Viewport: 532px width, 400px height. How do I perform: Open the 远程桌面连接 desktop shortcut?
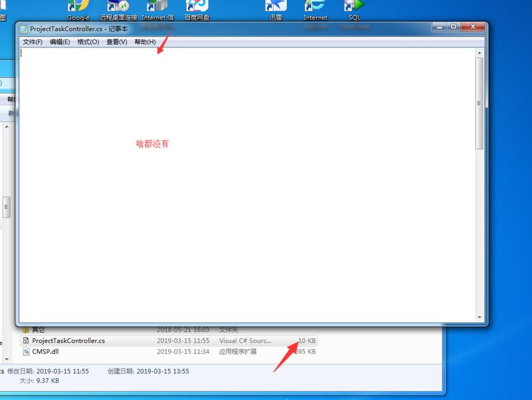tap(118, 6)
